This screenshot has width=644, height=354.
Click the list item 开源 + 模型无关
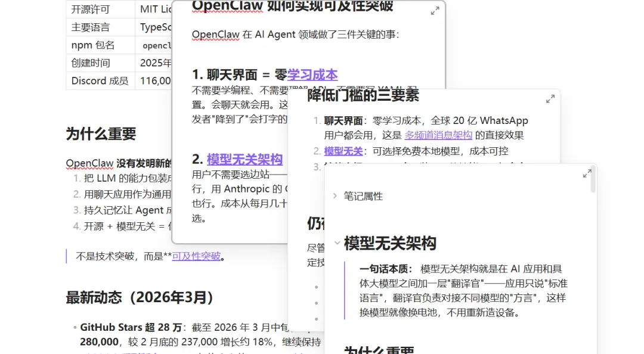pyautogui.click(x=128, y=226)
